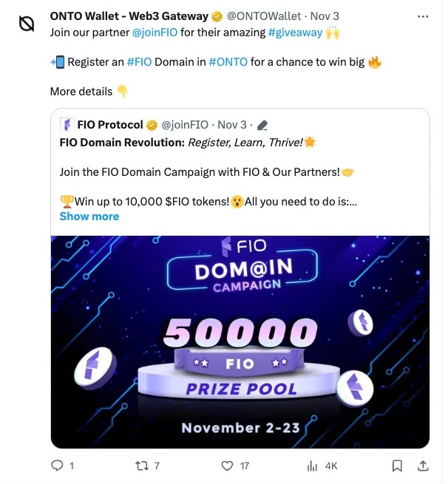This screenshot has height=484, width=448.
Task: Click the #ONTO hashtag
Action: pos(228,62)
